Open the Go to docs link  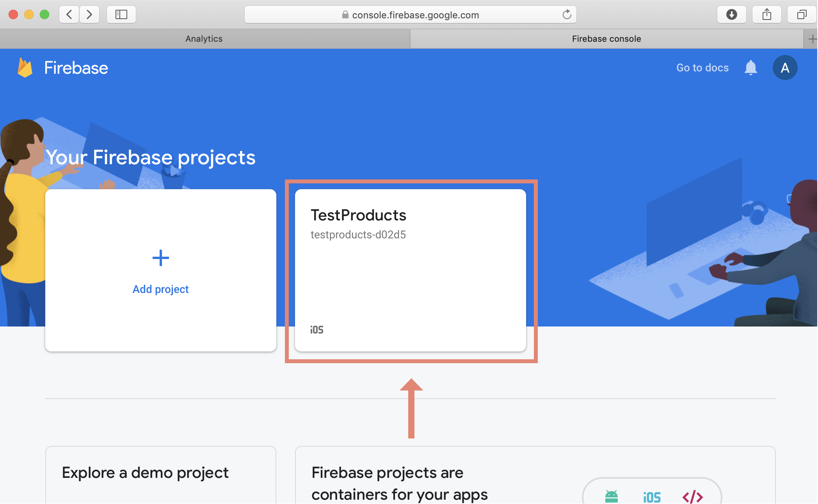click(702, 68)
